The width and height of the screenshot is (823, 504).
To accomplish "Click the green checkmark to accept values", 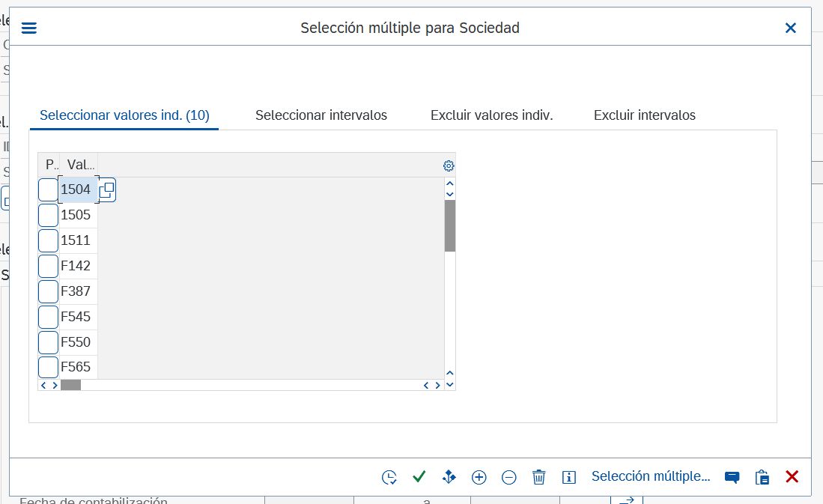I will (x=419, y=477).
